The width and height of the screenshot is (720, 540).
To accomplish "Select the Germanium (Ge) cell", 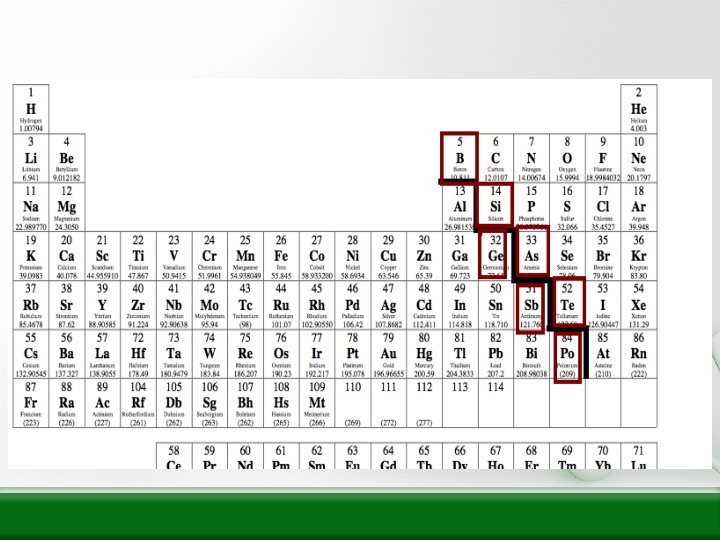I will tap(493, 254).
